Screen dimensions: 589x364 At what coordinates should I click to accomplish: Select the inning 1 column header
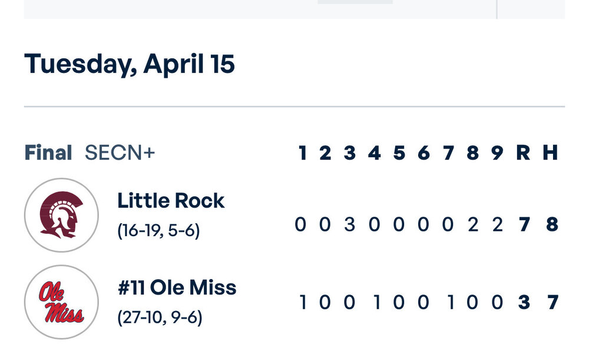(x=303, y=153)
